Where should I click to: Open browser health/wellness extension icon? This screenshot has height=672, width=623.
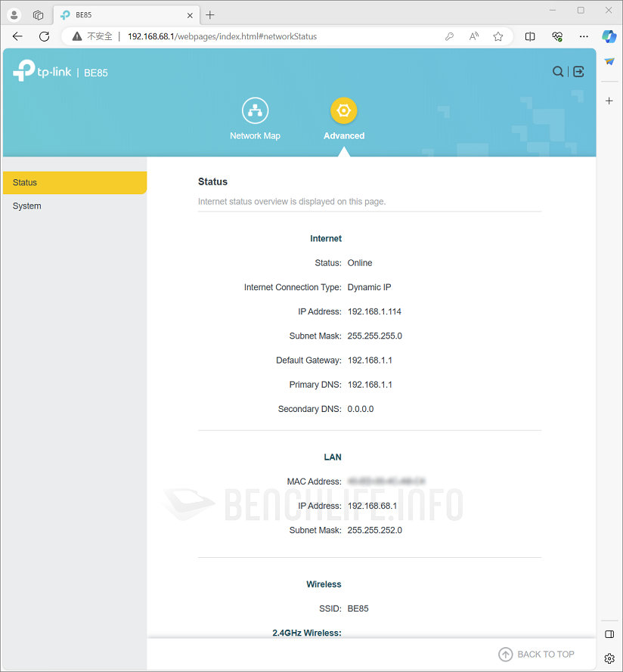tap(557, 36)
